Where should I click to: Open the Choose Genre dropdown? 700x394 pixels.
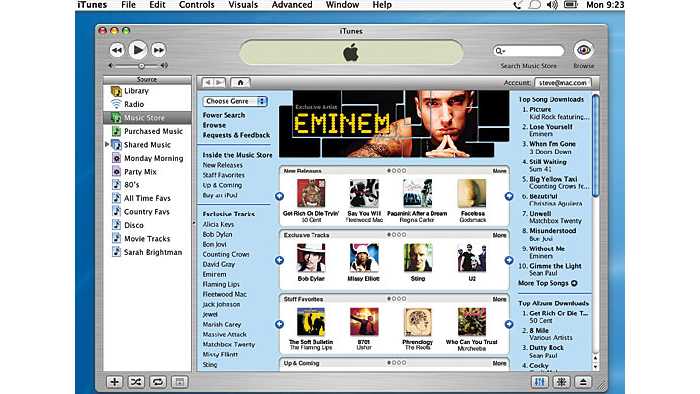click(x=235, y=101)
